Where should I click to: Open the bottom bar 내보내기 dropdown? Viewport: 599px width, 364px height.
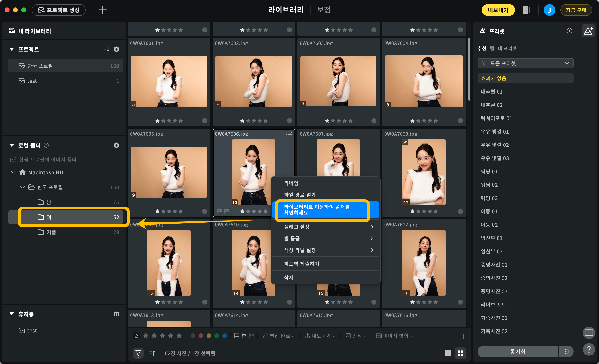[x=320, y=336]
